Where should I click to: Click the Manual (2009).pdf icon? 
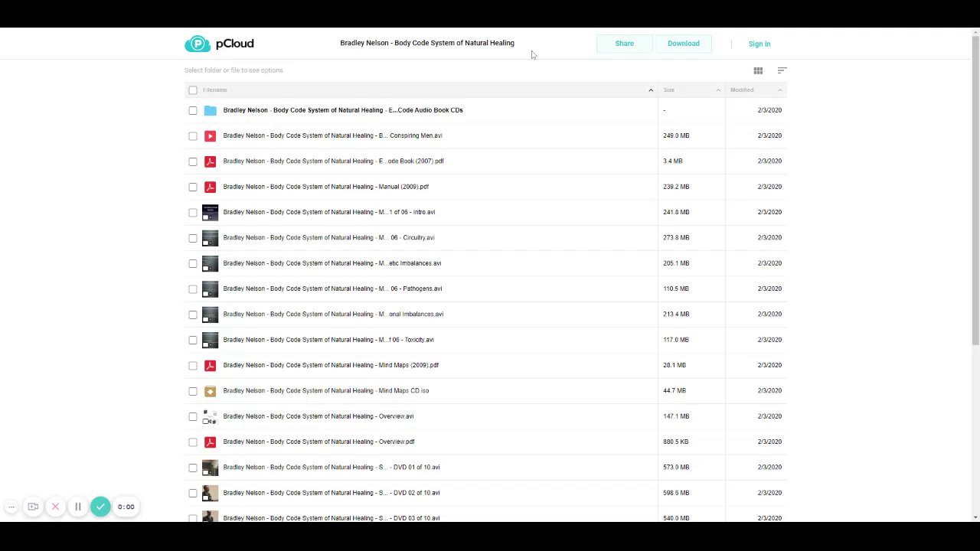click(210, 187)
